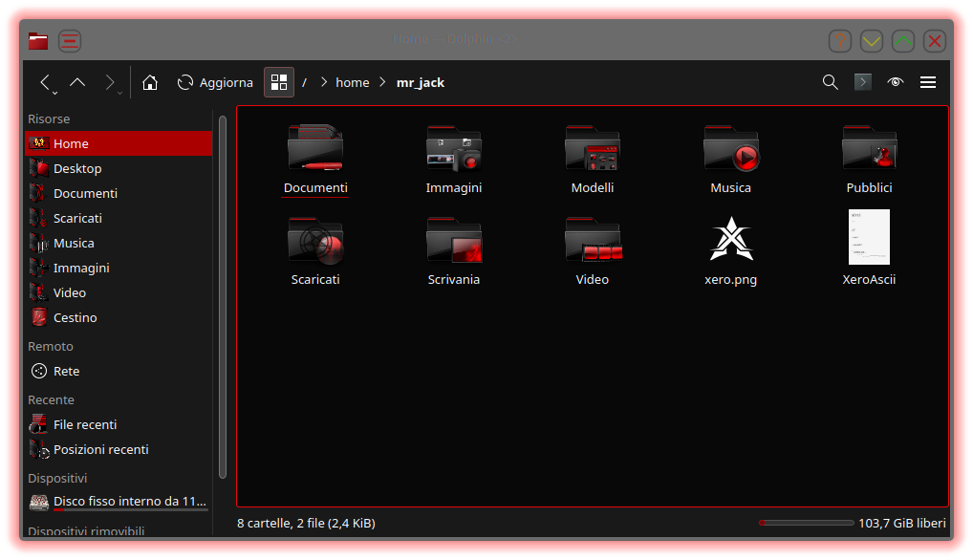Select the xero.png image file
This screenshot has width=973, height=560.
click(x=731, y=239)
